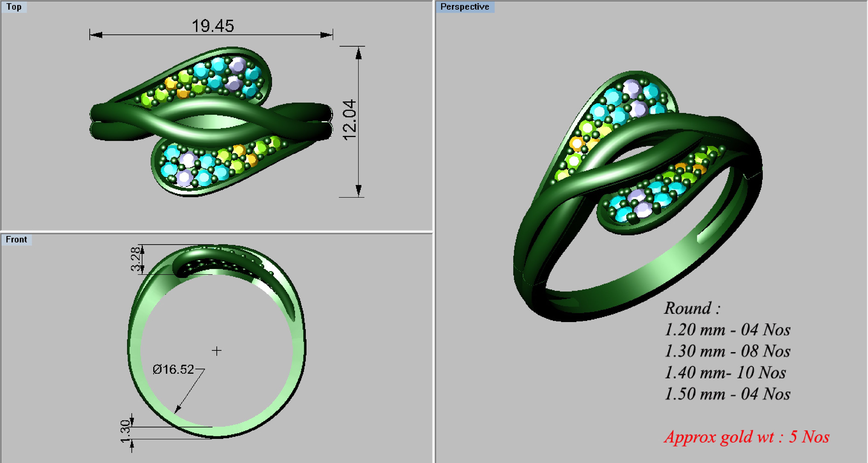Click the 'Round :' annotation heading
The height and width of the screenshot is (463, 868).
pos(692,308)
